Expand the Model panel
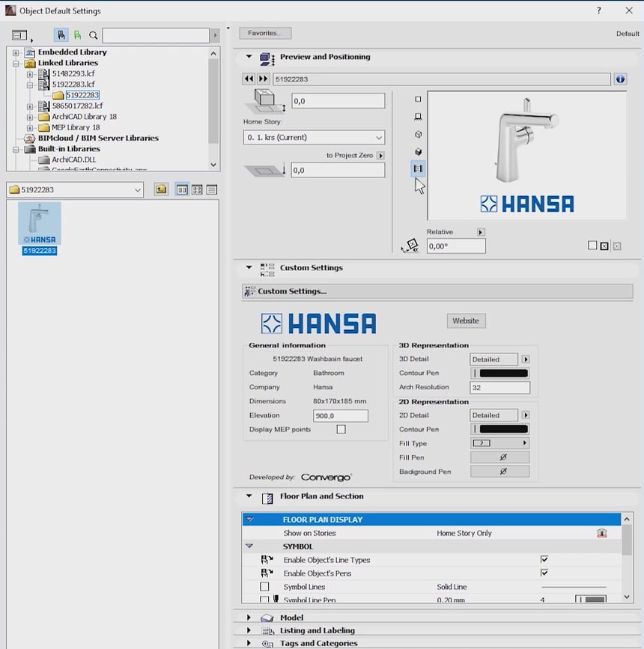 (249, 618)
